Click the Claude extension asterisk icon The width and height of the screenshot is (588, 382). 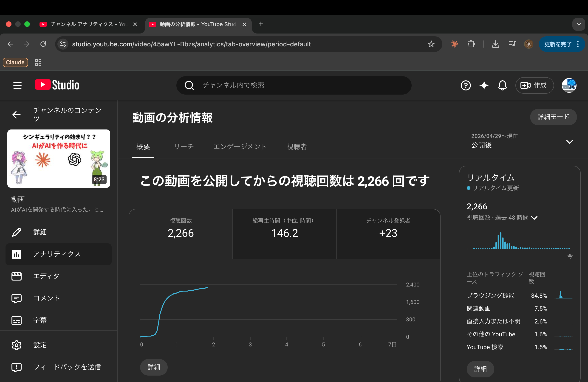[454, 44]
